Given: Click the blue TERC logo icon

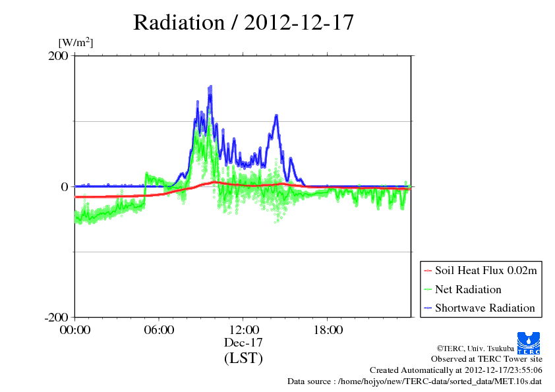Looking at the screenshot, I should (x=529, y=343).
